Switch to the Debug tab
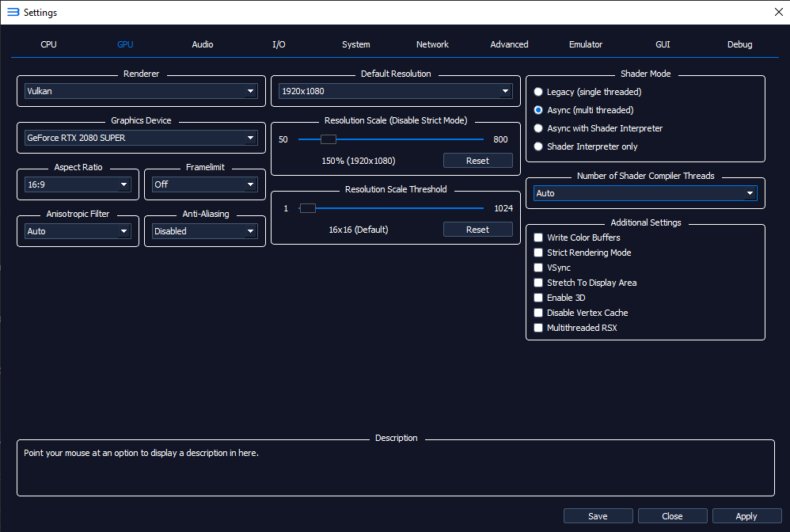Image resolution: width=790 pixels, height=532 pixels. pos(739,44)
